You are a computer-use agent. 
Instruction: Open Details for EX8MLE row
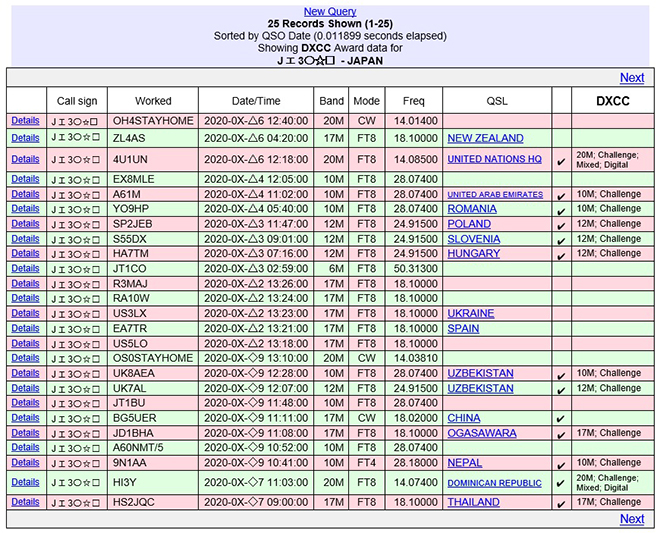coord(25,179)
